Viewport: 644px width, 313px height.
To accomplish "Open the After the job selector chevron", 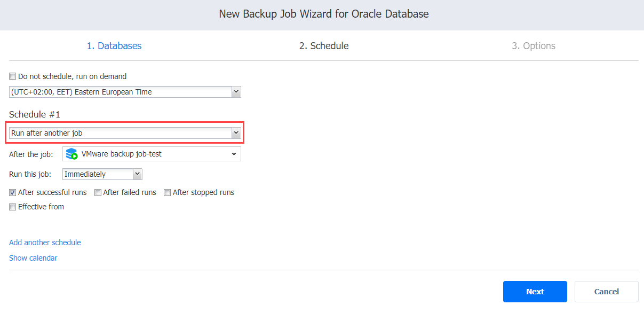I will (x=234, y=154).
